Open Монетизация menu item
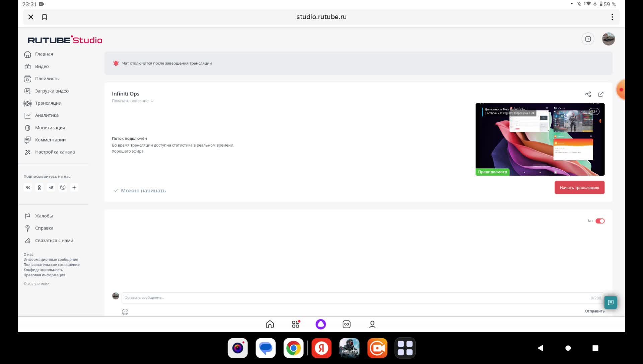Screen dimensions: 643x364 tap(50, 128)
